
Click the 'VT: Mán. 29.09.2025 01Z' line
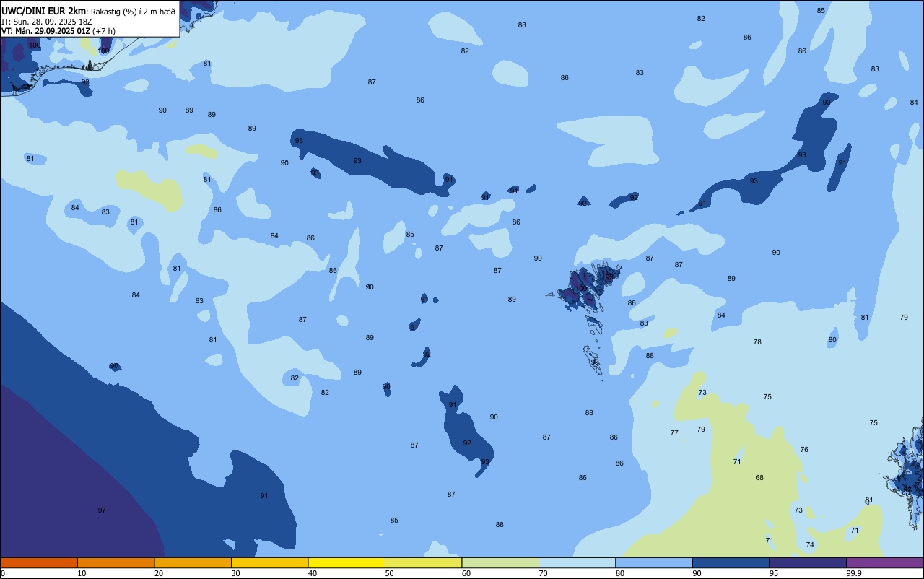(x=45, y=30)
